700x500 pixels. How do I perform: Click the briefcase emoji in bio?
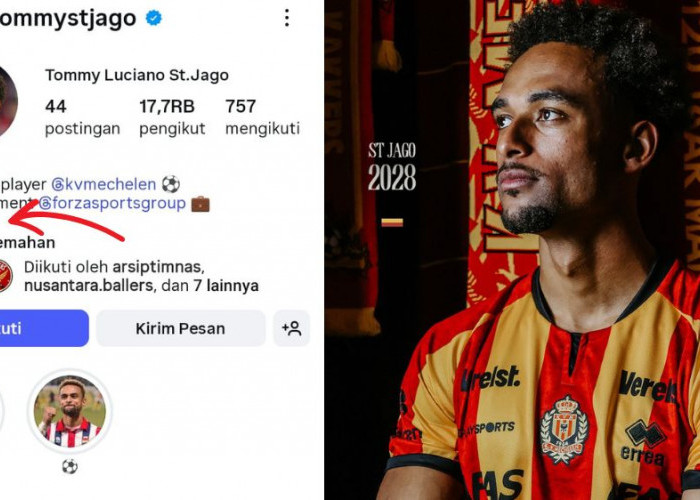tap(200, 204)
